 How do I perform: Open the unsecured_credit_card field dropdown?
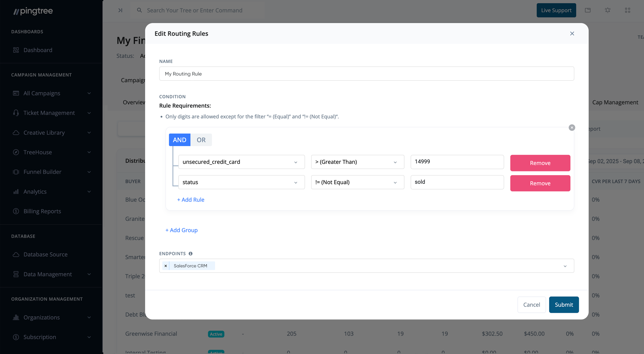coord(241,162)
